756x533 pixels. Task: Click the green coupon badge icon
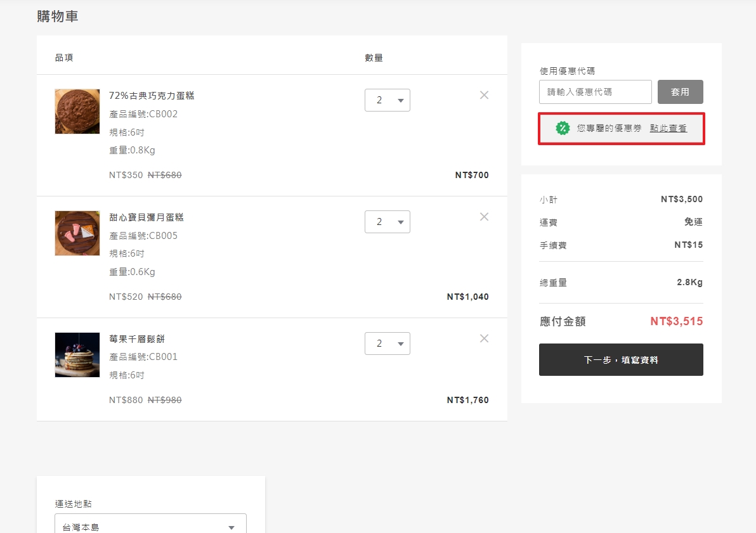click(563, 128)
